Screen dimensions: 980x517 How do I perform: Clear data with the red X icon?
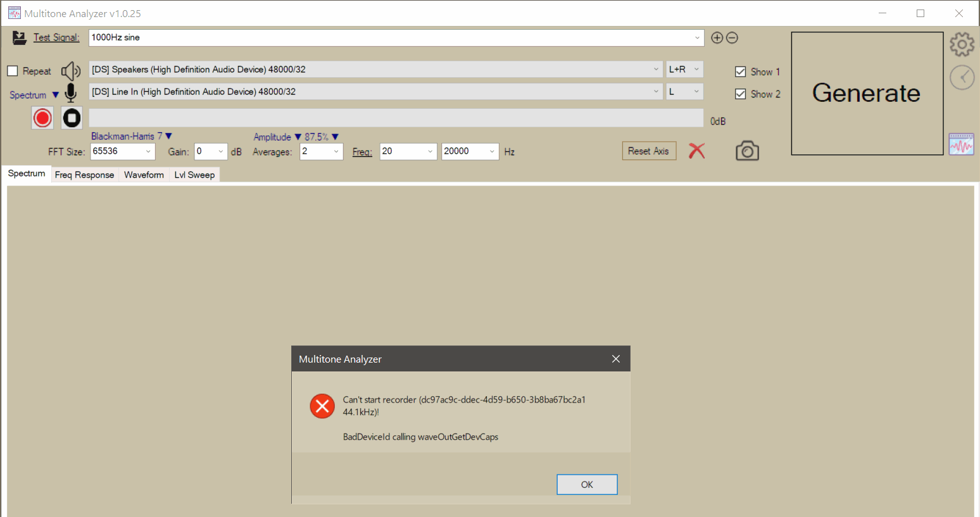696,151
